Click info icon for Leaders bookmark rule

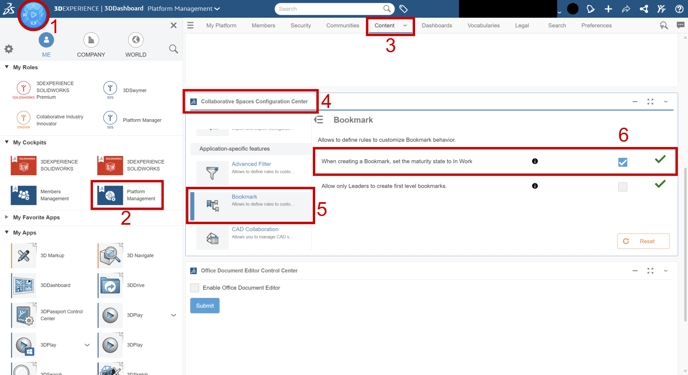click(534, 186)
